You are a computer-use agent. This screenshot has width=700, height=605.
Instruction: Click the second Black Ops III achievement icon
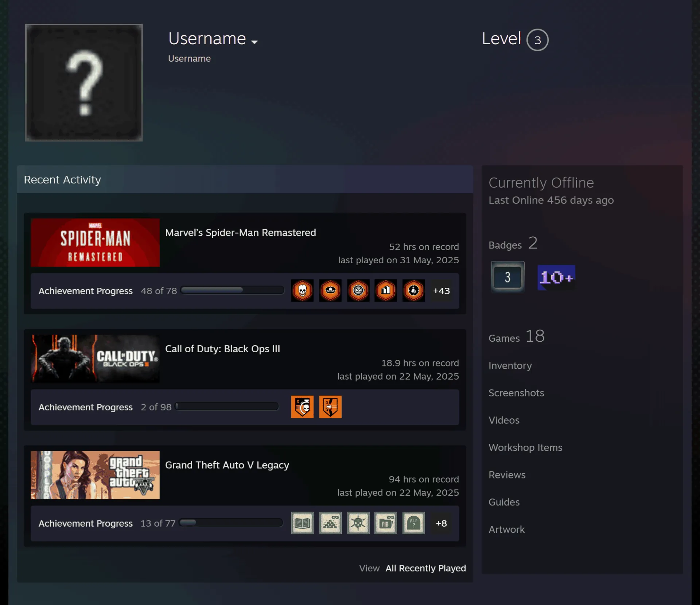[330, 407]
